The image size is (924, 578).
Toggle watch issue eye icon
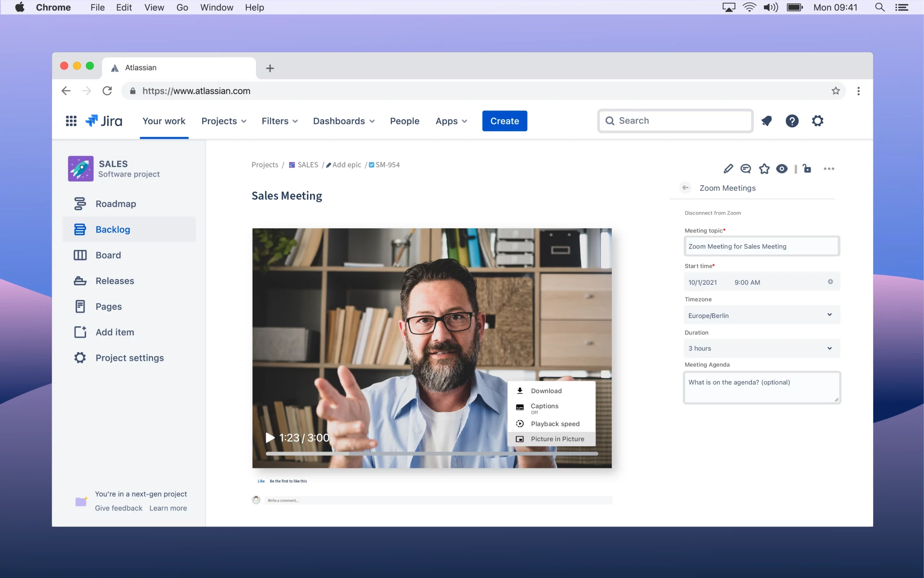(781, 169)
